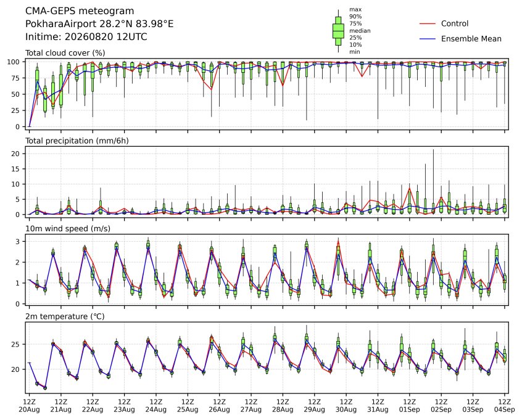Click the 12Z 20Aug axis tick label
Viewport: 522px width, 420px height.
29,406
